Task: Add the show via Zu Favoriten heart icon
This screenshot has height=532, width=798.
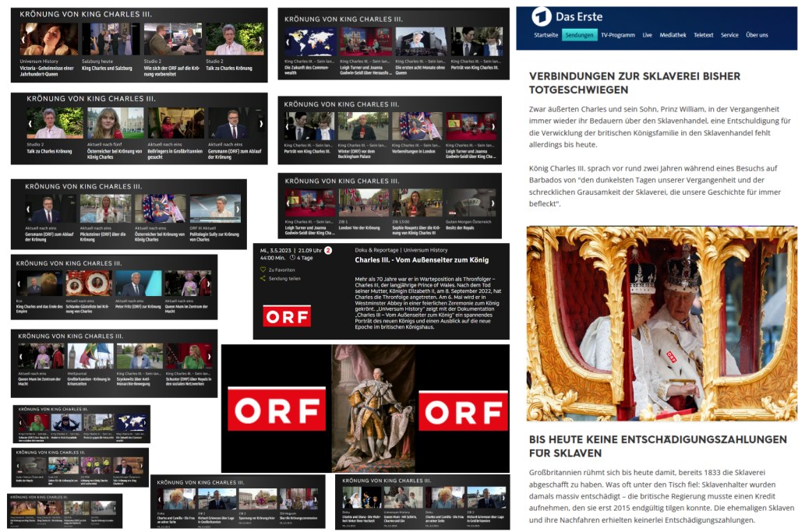Action: click(x=263, y=270)
